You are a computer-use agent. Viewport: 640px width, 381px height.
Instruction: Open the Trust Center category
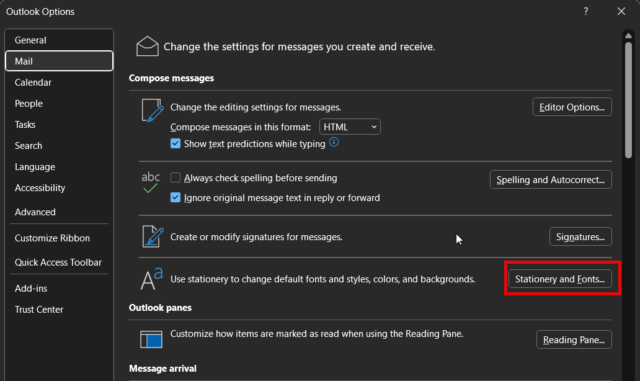(59, 310)
